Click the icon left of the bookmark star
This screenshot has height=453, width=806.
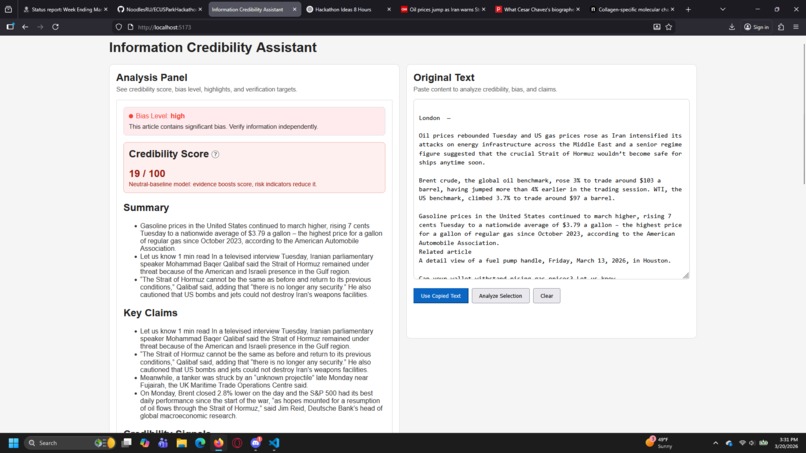tap(657, 27)
